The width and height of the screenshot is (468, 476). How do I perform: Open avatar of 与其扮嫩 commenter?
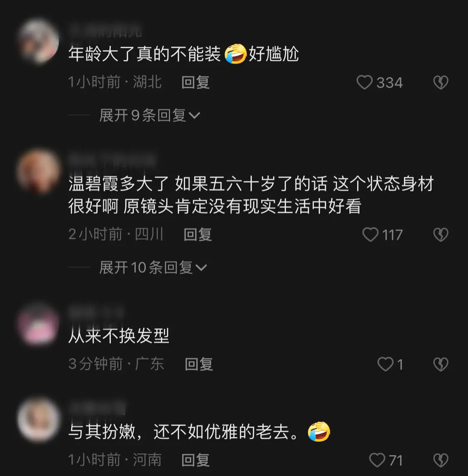pos(38,419)
